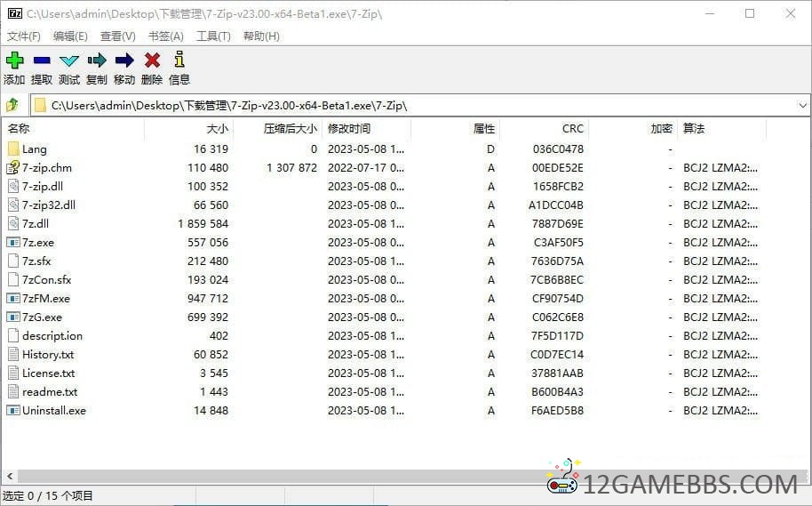Select the 7-zip.dll file icon
The width and height of the screenshot is (812, 506).
[13, 186]
